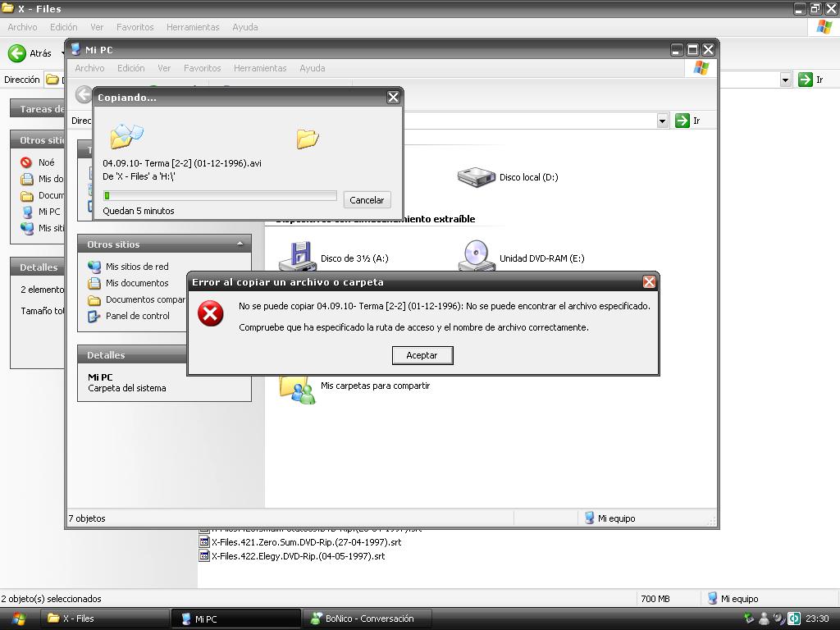This screenshot has height=630, width=840.
Task: Click "Quedan 5 minutos" text in Copiando dialog
Action: pos(139,211)
